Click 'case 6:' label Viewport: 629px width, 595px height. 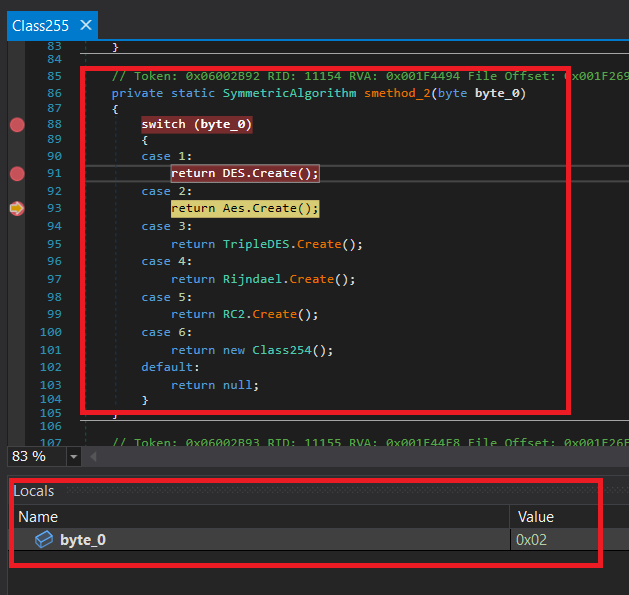click(x=166, y=333)
